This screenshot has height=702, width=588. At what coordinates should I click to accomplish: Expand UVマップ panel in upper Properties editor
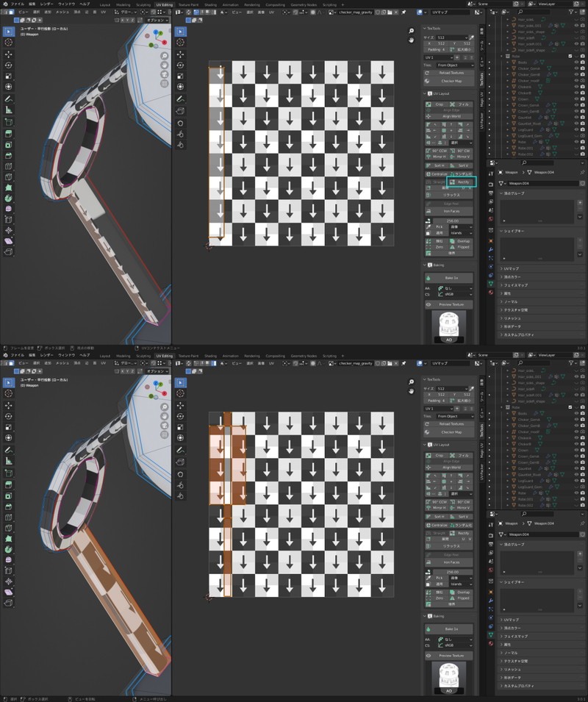(x=540, y=268)
